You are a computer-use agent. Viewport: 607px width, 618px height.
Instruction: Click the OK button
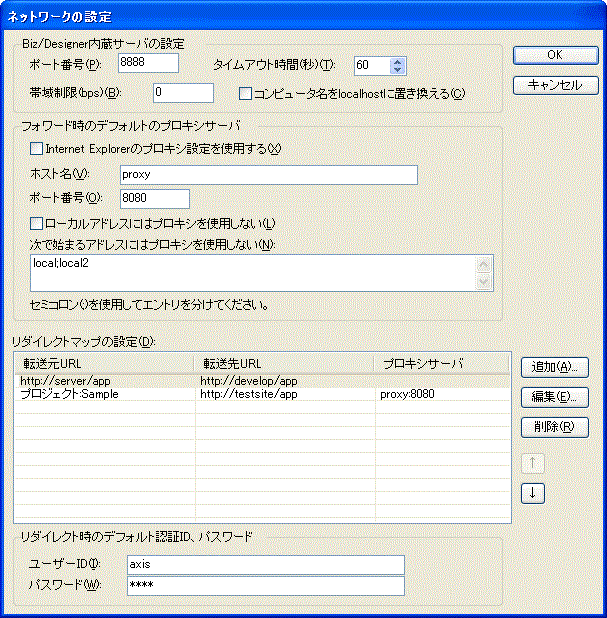tap(556, 55)
